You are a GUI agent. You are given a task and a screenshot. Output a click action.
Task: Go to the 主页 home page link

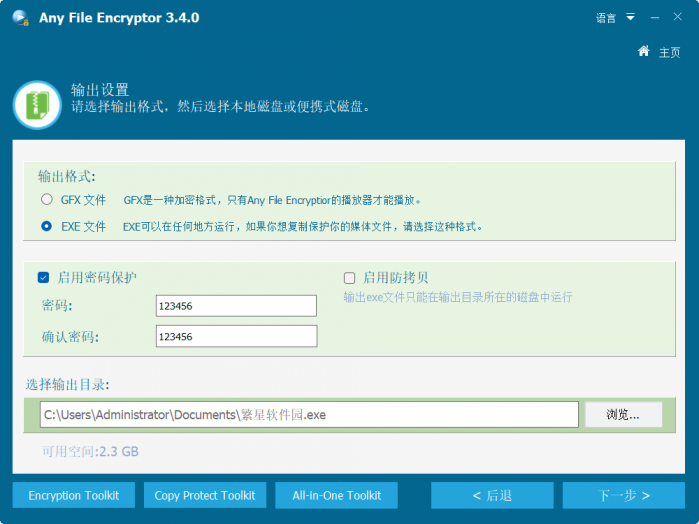[x=670, y=53]
